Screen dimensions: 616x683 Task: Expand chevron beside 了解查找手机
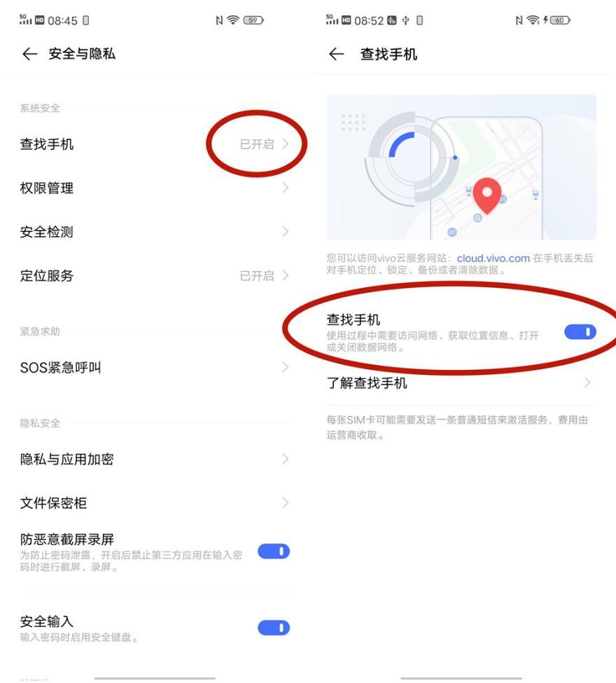pyautogui.click(x=588, y=383)
